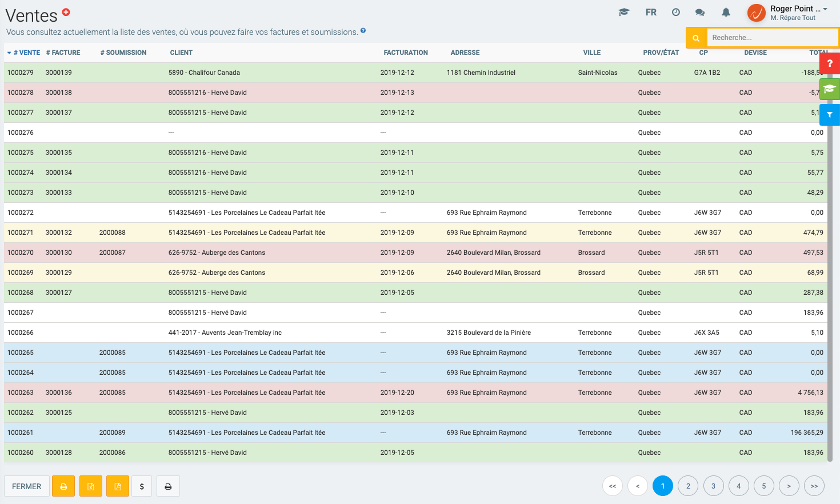840x504 pixels.
Task: Expand the Roger Point user menu
Action: (x=798, y=13)
